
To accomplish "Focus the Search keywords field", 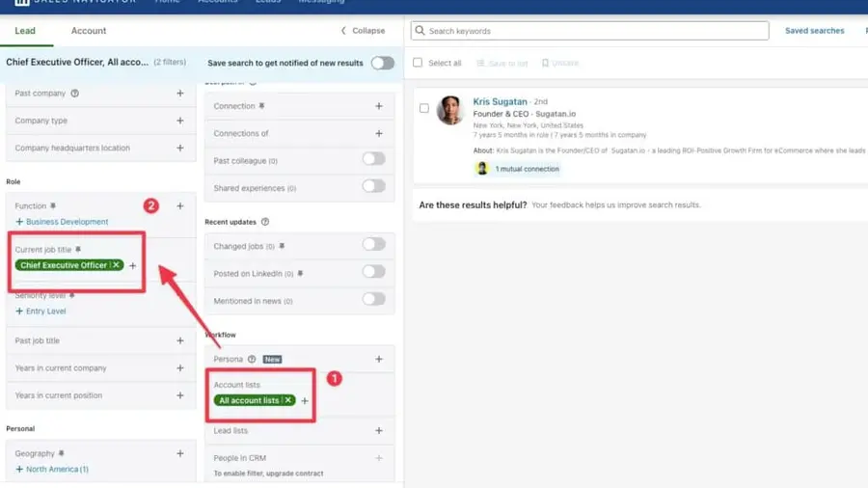I will (589, 31).
